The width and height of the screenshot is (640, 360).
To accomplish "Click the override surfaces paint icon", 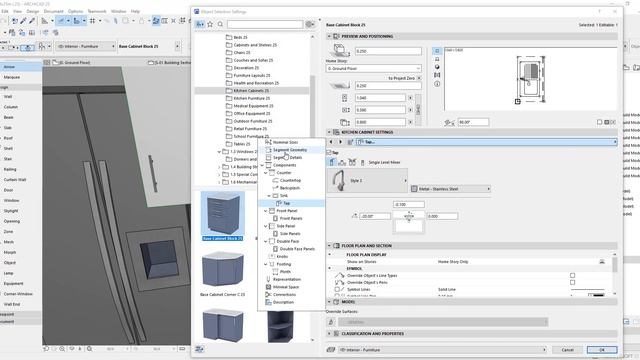I will coord(331,322).
